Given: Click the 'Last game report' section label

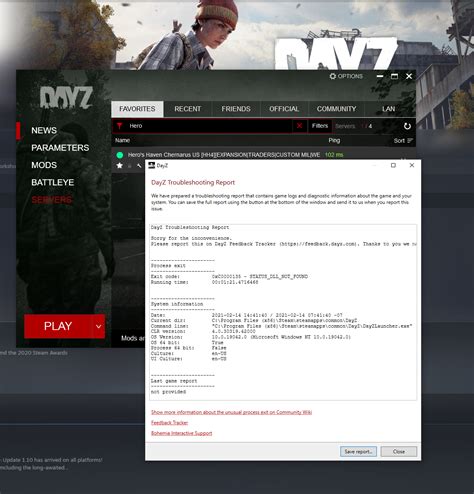Looking at the screenshot, I should (x=174, y=381).
